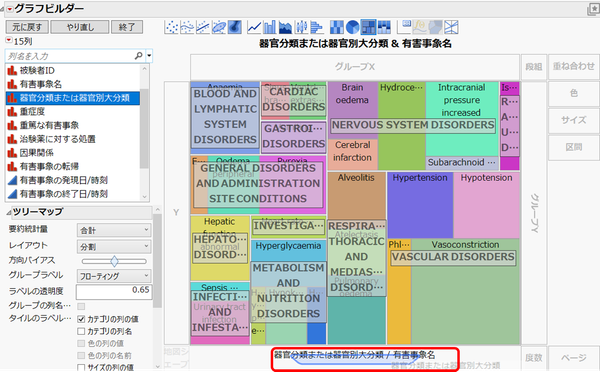
Task: Select the Pie chart element icon
Action: click(x=352, y=27)
